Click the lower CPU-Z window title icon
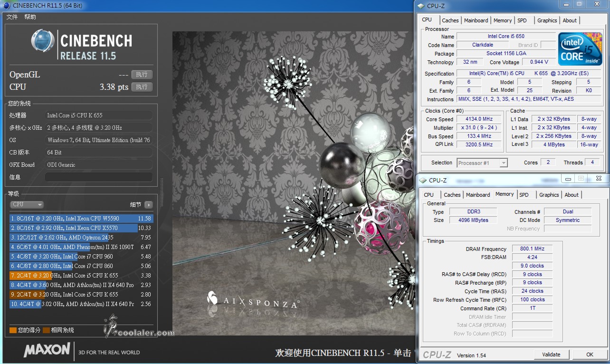610x364 pixels. [x=423, y=181]
